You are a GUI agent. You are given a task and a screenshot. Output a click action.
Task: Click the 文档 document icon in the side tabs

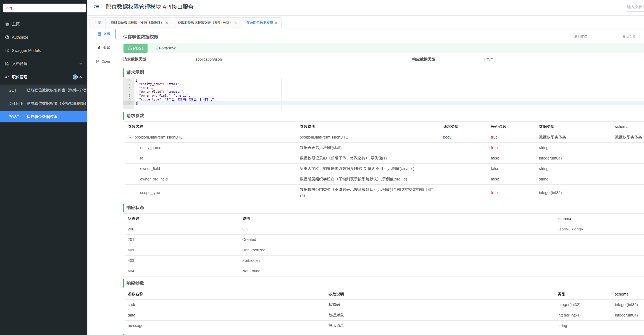[x=99, y=34]
